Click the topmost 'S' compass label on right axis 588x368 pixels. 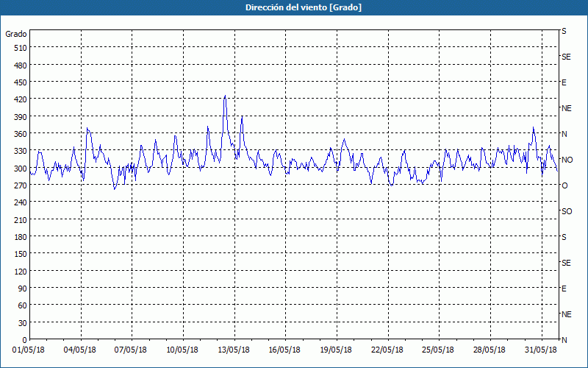(x=564, y=31)
